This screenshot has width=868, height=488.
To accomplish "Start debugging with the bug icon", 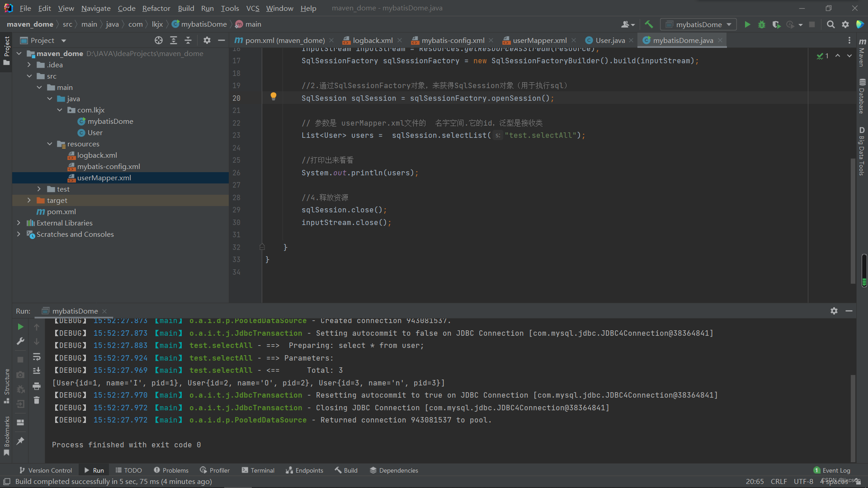I will click(762, 24).
